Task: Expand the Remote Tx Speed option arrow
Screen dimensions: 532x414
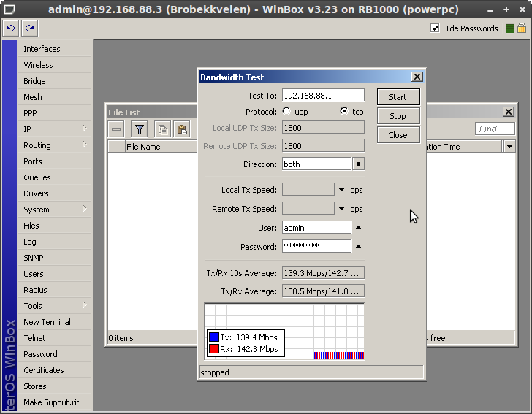Action: (342, 209)
